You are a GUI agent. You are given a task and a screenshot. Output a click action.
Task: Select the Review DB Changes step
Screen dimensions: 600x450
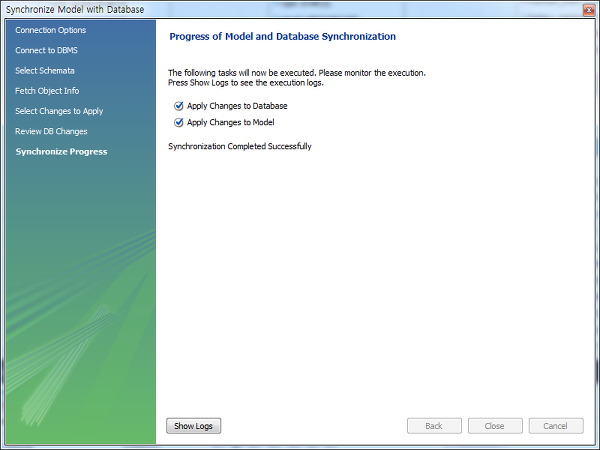[51, 132]
